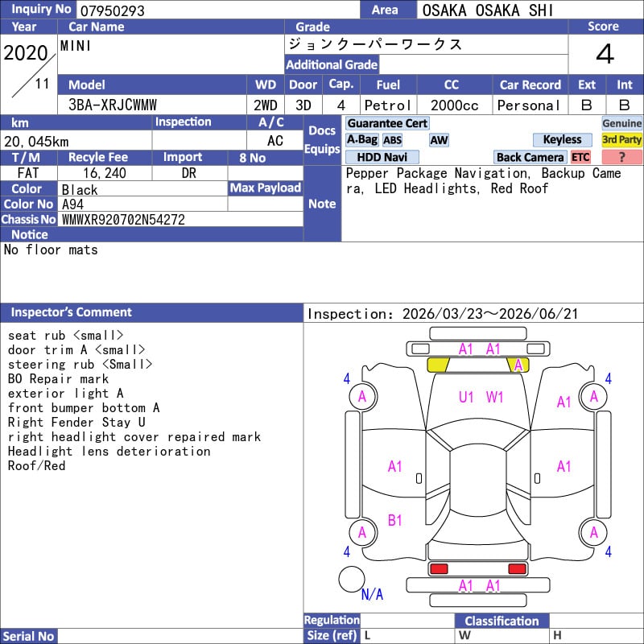Click the unmarked yellow headlight in diagram
Viewport: 644px width, 644px height.
[437, 365]
